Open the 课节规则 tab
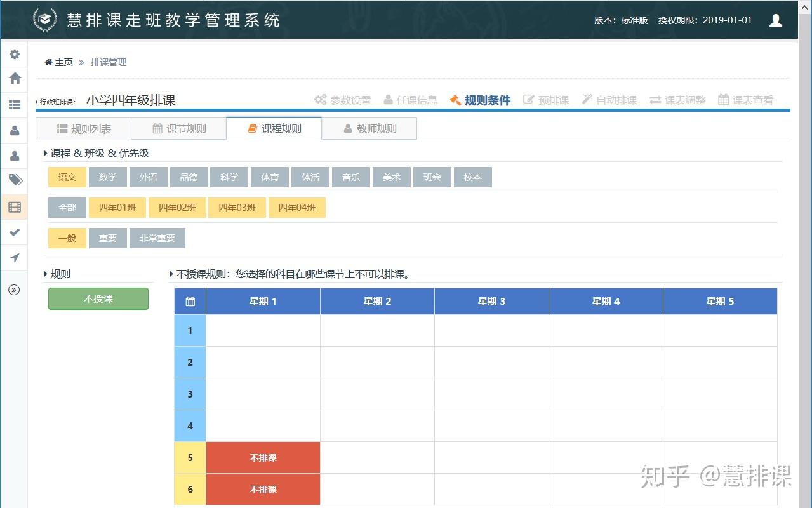Screen dimensions: 812x508 point(178,128)
